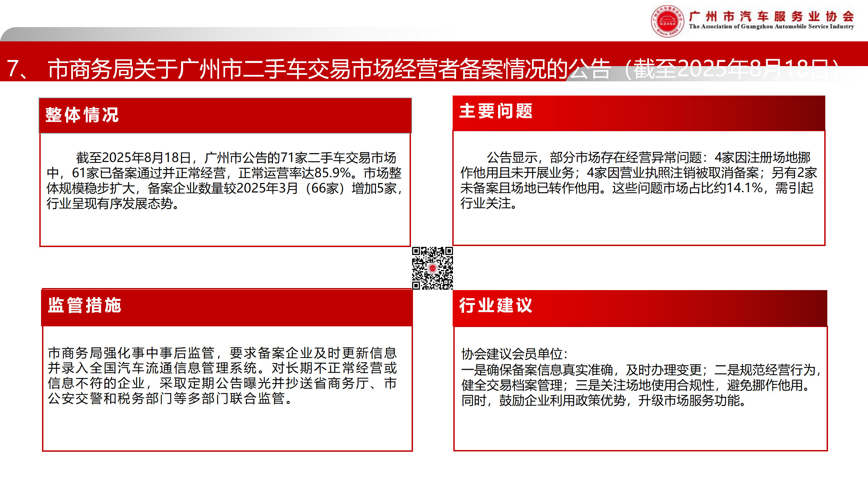The width and height of the screenshot is (868, 488).
Task: Select the 整体情况 section header
Action: (225, 115)
